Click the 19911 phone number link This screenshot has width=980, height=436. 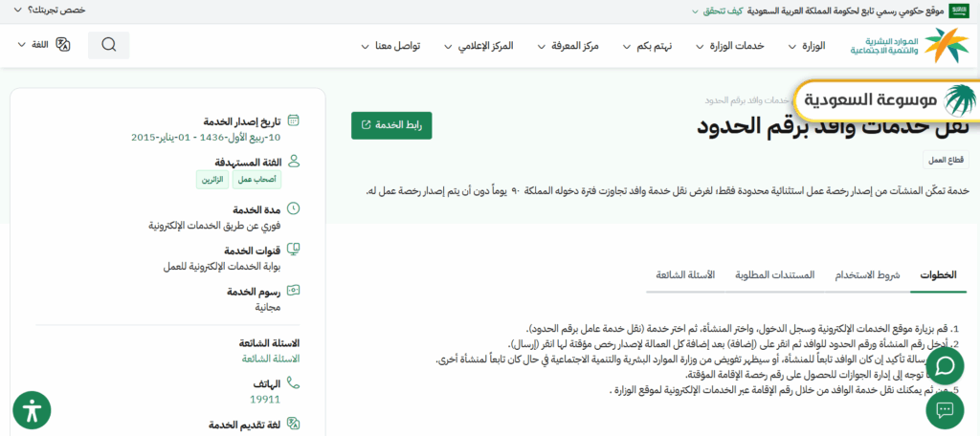point(265,399)
